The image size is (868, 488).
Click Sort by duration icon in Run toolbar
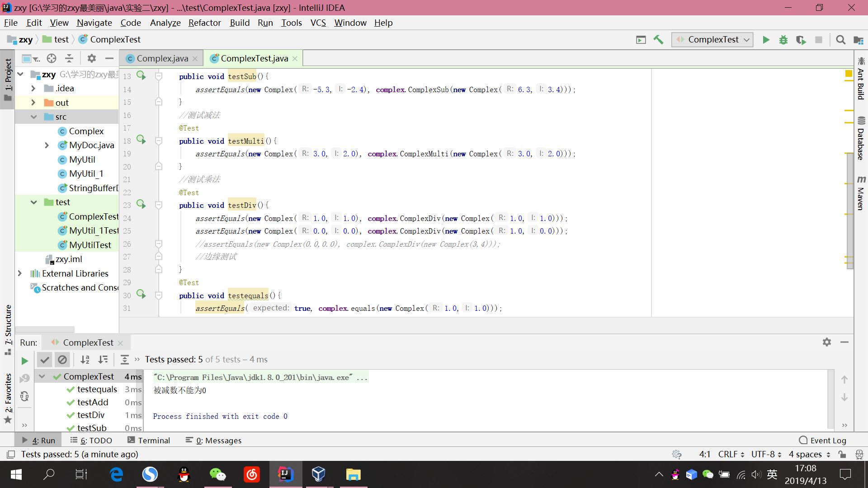103,360
